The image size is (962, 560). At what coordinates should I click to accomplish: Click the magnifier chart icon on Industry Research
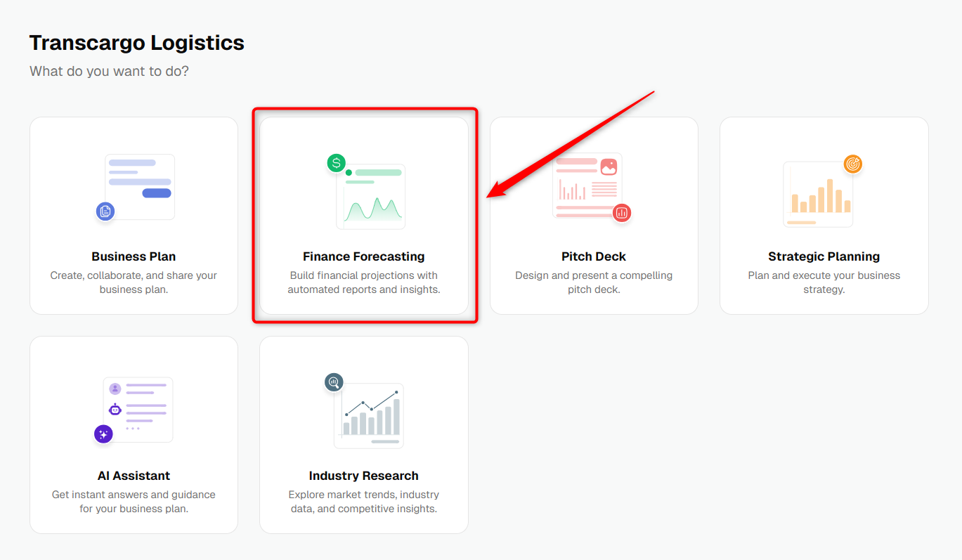pyautogui.click(x=334, y=382)
